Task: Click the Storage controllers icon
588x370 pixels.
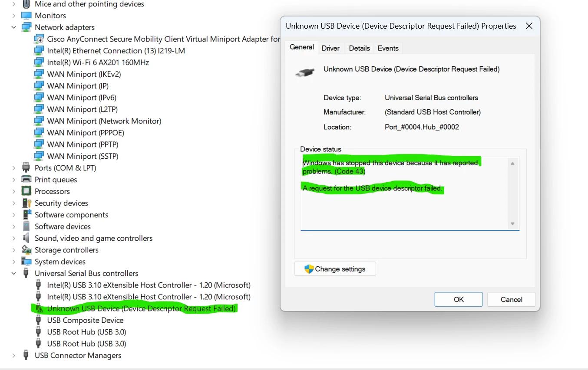Action: tap(26, 250)
